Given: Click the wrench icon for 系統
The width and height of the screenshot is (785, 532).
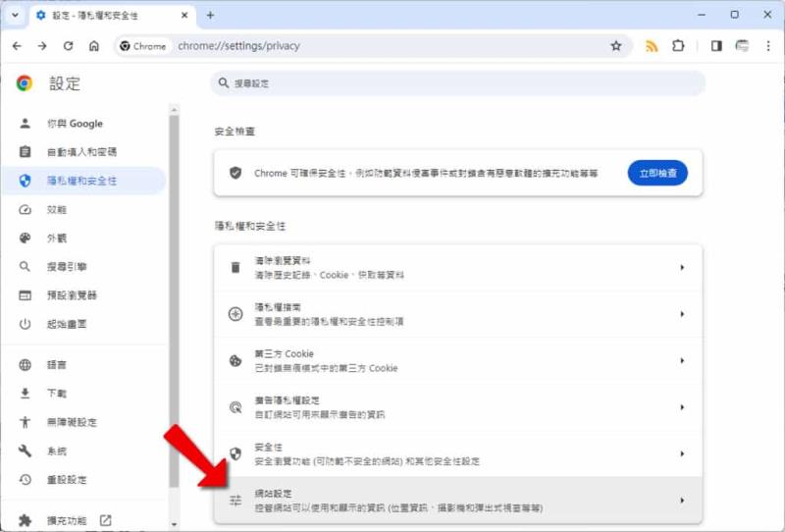Looking at the screenshot, I should click(x=26, y=451).
